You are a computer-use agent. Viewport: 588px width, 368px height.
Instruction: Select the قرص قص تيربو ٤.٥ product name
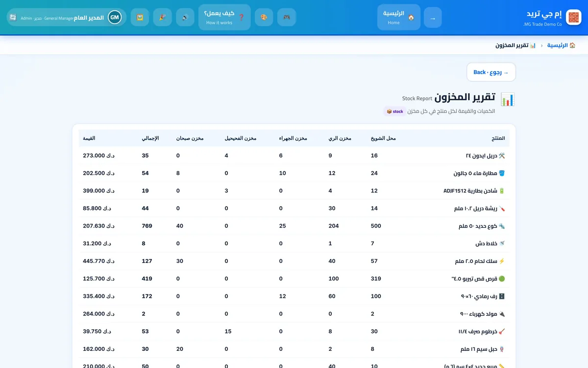click(478, 279)
